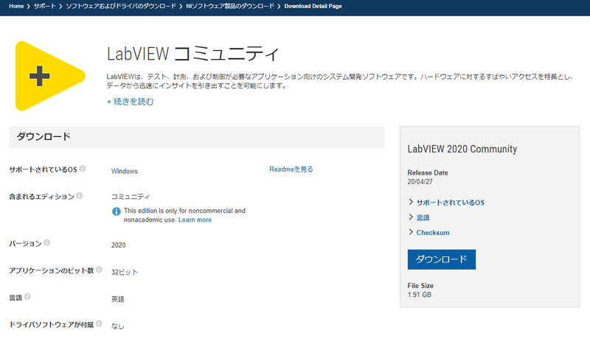Select the 32ビット bitness value
The image size is (590, 364).
(x=125, y=272)
